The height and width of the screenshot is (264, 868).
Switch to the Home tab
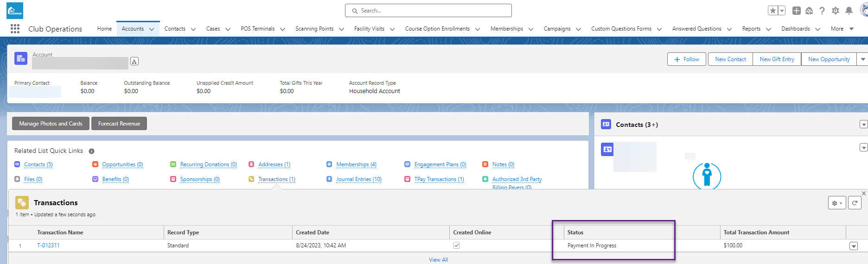(x=104, y=29)
